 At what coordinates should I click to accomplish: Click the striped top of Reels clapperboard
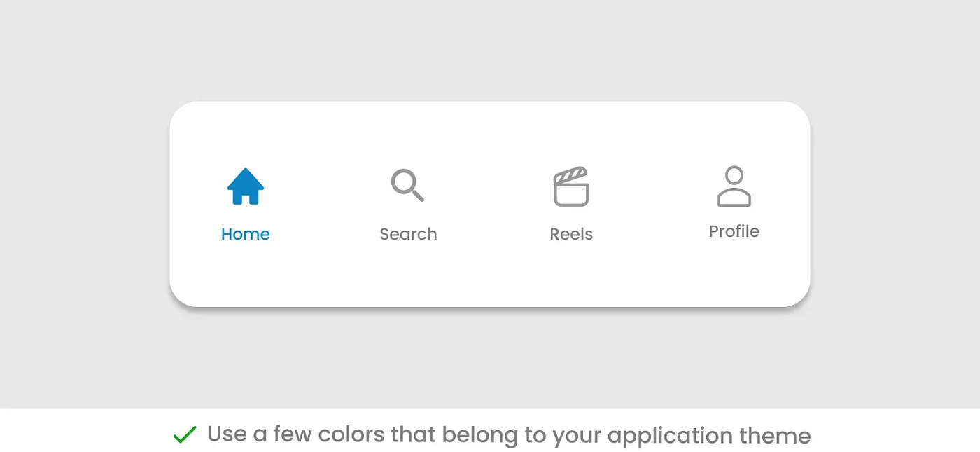(x=570, y=173)
